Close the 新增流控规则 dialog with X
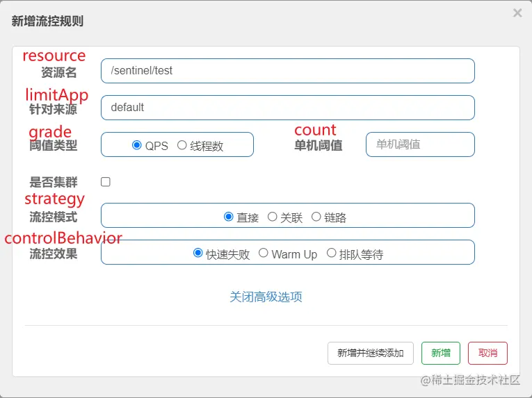The width and height of the screenshot is (532, 398). tap(517, 13)
